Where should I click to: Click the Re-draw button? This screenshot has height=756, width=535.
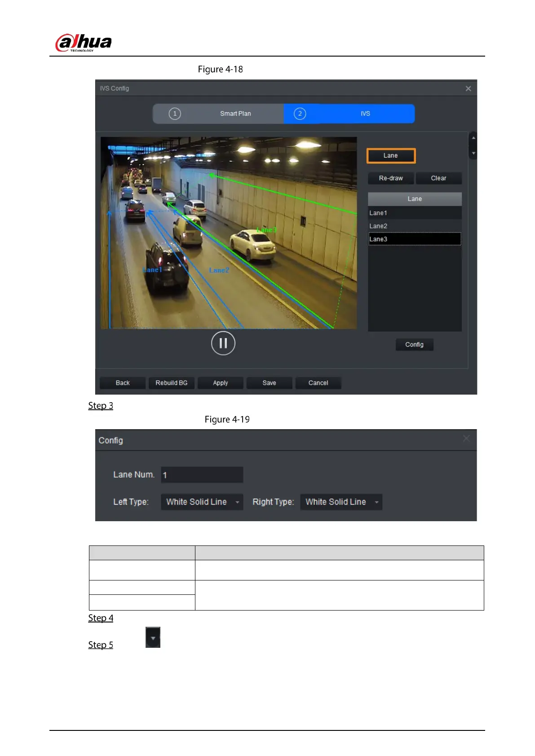pos(391,178)
